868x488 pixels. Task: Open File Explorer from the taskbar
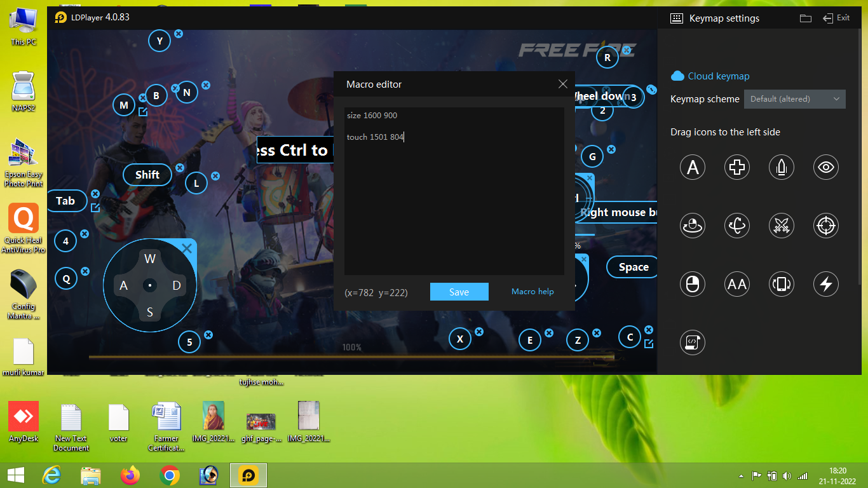(91, 475)
